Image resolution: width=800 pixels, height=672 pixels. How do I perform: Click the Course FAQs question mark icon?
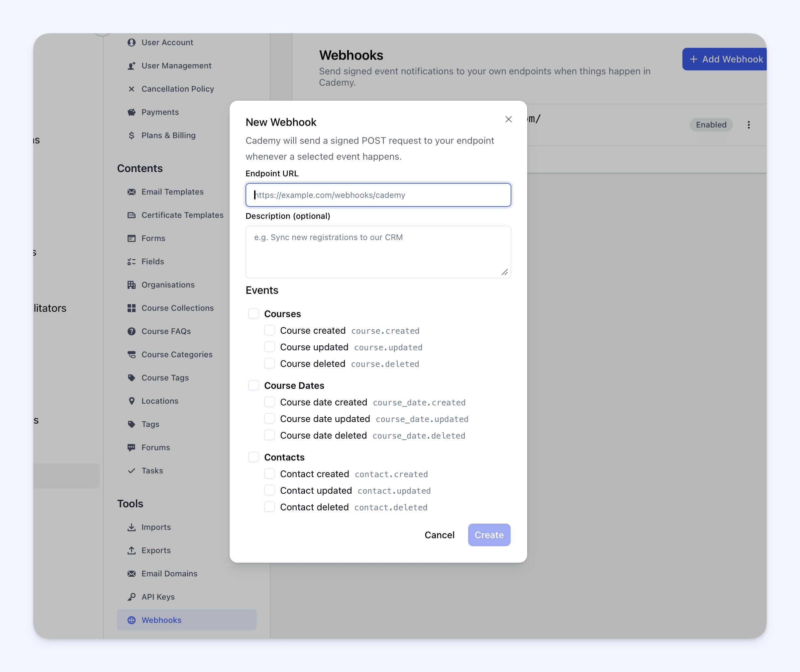pyautogui.click(x=132, y=331)
